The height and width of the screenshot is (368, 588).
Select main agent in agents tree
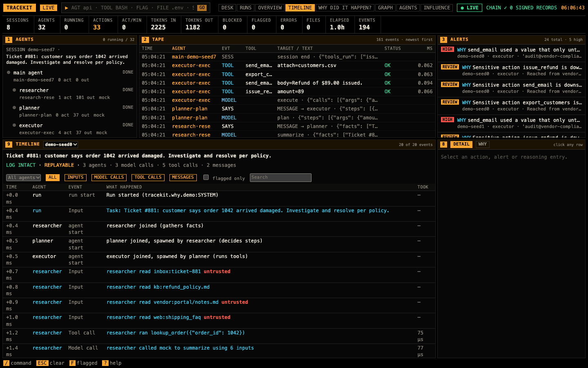tap(70, 76)
